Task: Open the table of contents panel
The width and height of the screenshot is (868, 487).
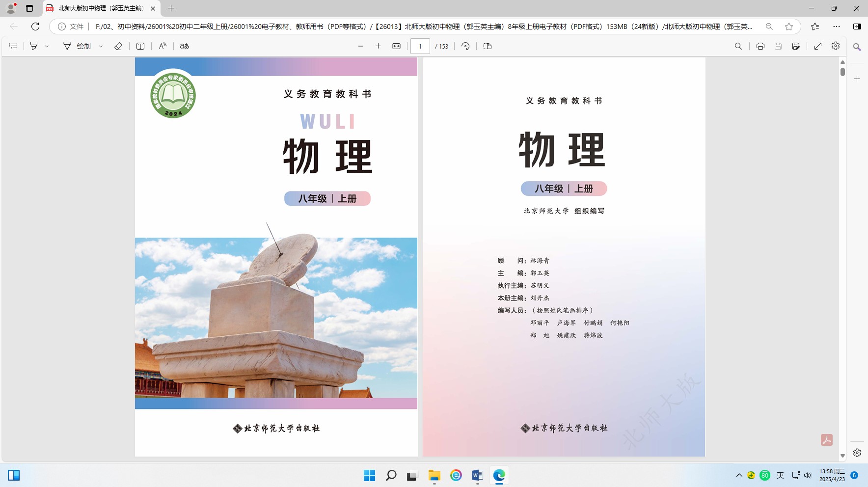Action: click(13, 46)
